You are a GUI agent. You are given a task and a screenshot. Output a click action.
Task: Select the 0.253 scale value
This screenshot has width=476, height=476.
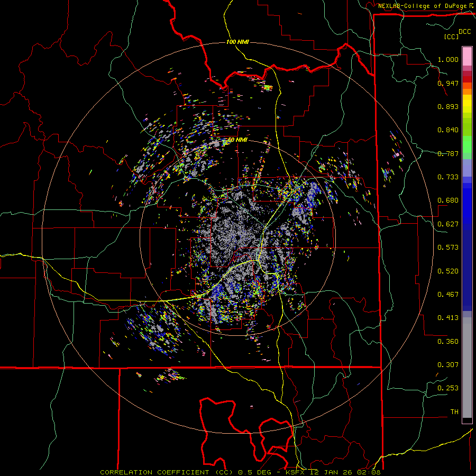[x=448, y=388]
